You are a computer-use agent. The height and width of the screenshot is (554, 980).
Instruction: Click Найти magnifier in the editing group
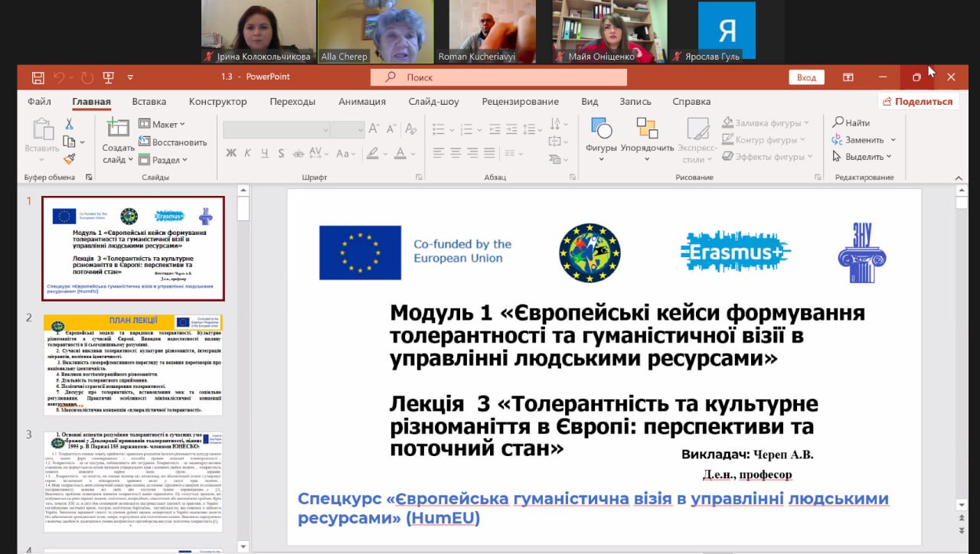click(851, 122)
